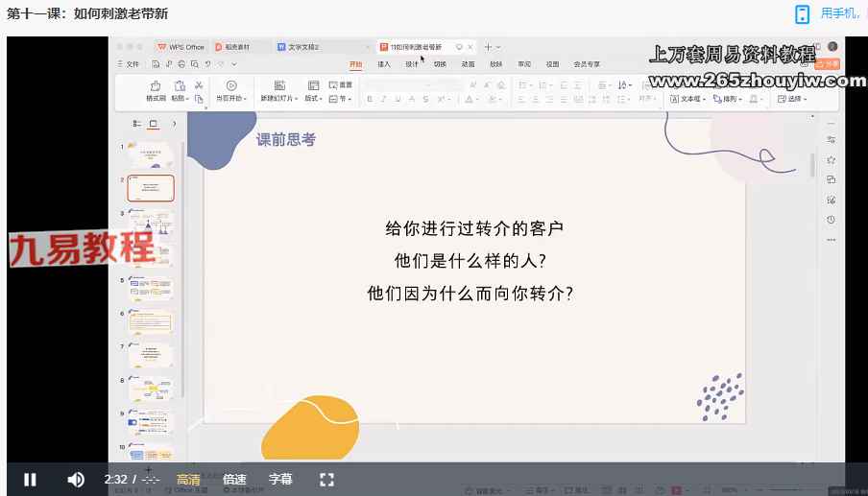Pause the video playback
868x496 pixels.
click(30, 480)
